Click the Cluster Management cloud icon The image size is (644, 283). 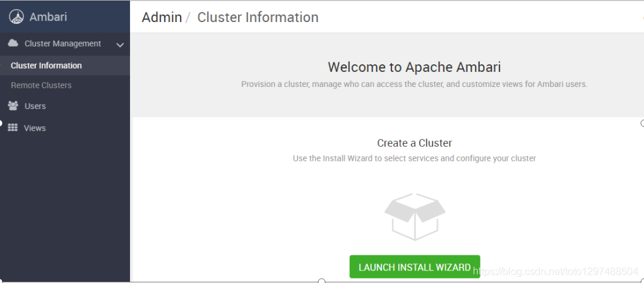tap(13, 43)
